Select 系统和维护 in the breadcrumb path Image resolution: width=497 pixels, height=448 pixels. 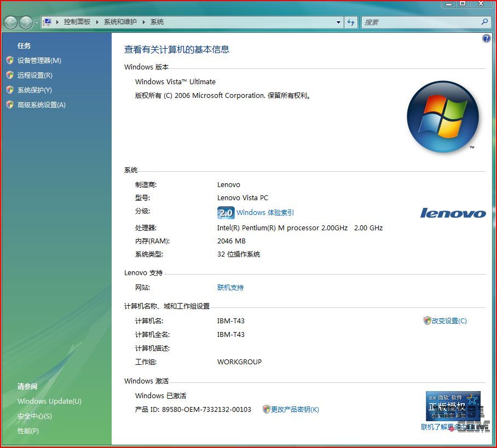coord(120,22)
